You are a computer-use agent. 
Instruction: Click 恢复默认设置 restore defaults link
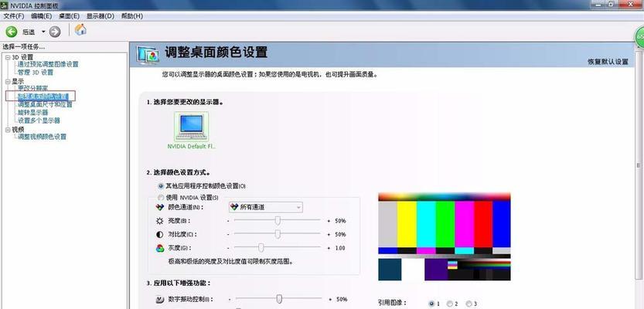click(x=608, y=62)
